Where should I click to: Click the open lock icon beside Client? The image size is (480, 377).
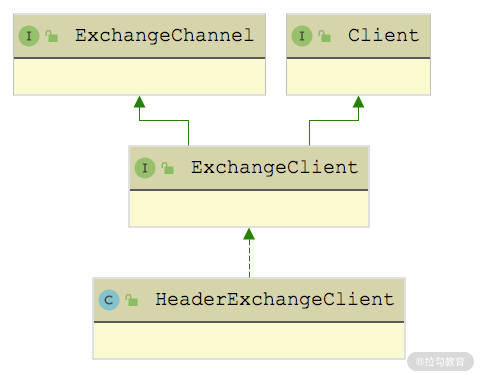325,36
